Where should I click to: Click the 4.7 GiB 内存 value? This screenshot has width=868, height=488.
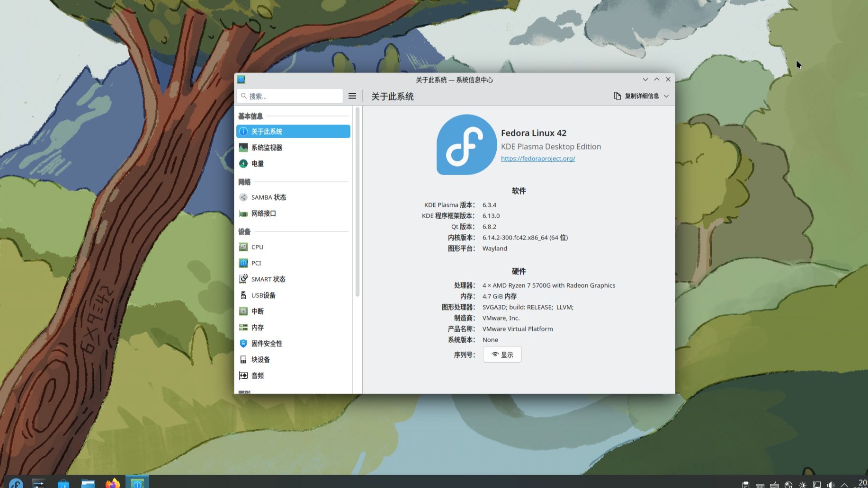500,296
